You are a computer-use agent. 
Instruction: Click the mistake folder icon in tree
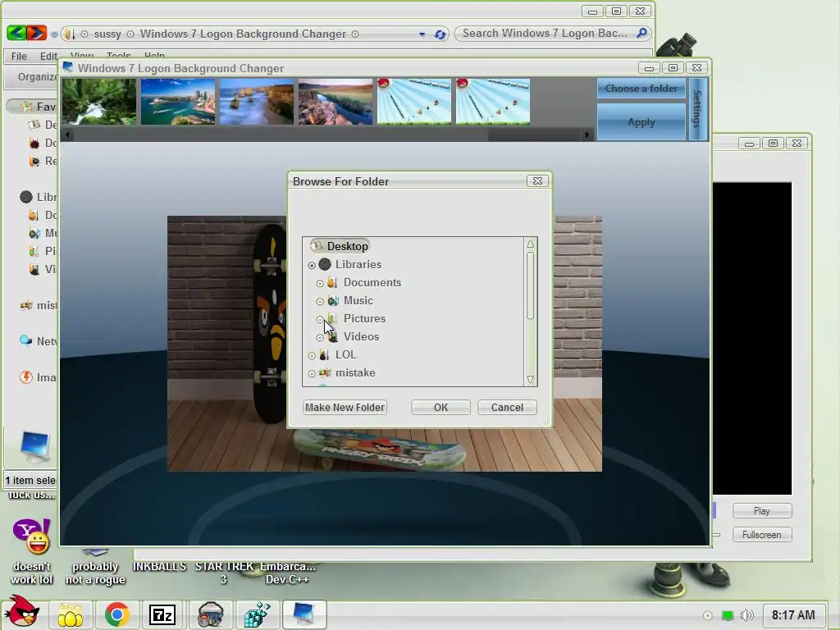pos(325,372)
